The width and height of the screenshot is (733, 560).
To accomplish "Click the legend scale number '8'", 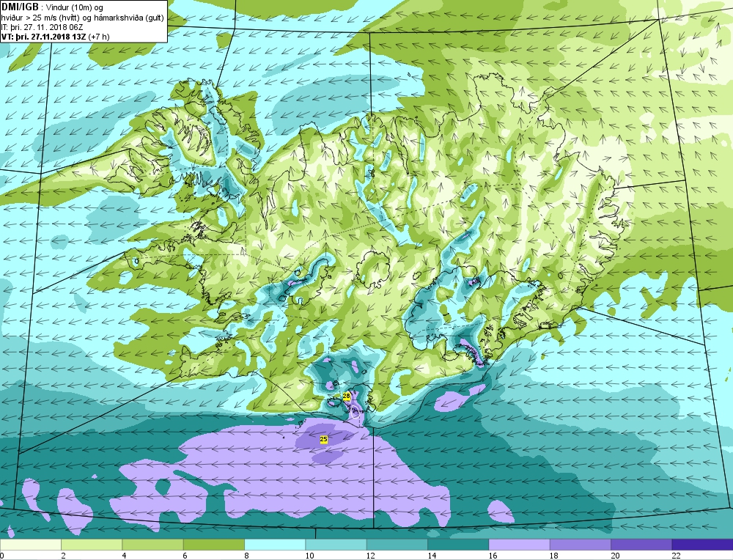I will click(x=246, y=556).
